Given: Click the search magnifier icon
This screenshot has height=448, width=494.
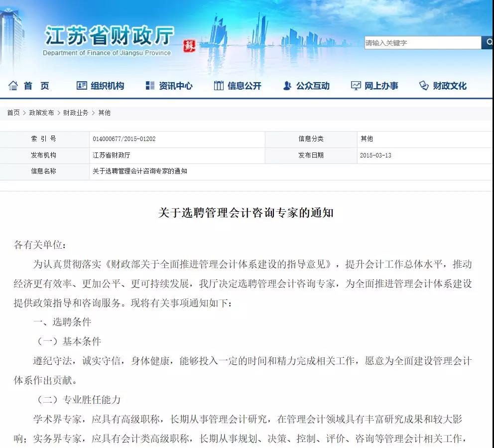Looking at the screenshot, I should (488, 43).
